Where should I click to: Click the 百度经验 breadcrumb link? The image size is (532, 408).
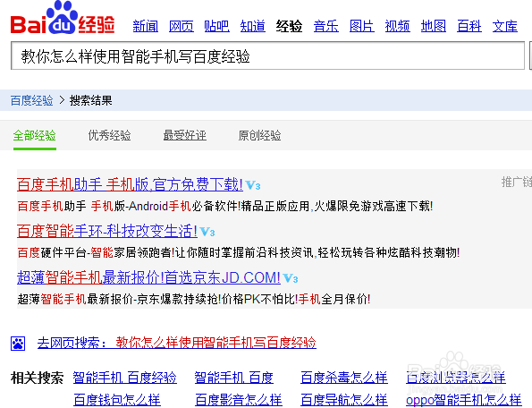point(32,100)
